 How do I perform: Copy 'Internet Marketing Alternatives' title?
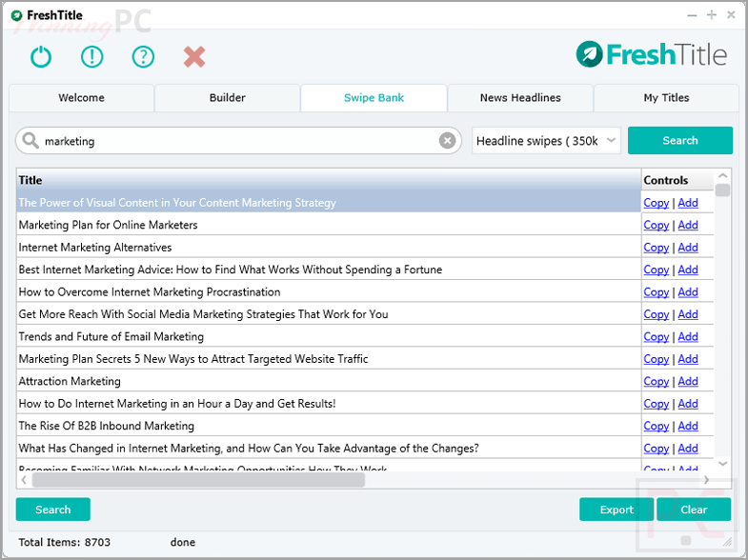[x=656, y=248]
